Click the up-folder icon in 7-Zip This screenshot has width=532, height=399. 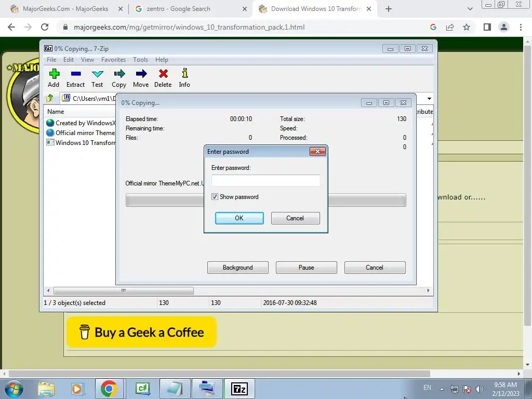click(x=50, y=98)
